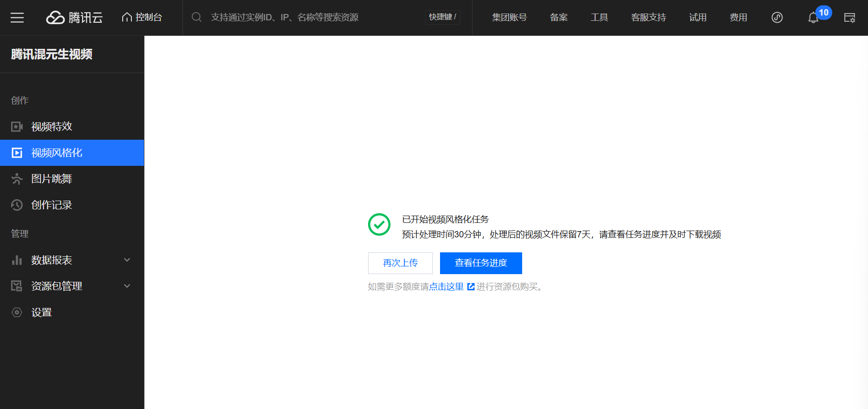Open the 设置 sidebar item
This screenshot has width=868, height=409.
pyautogui.click(x=72, y=312)
